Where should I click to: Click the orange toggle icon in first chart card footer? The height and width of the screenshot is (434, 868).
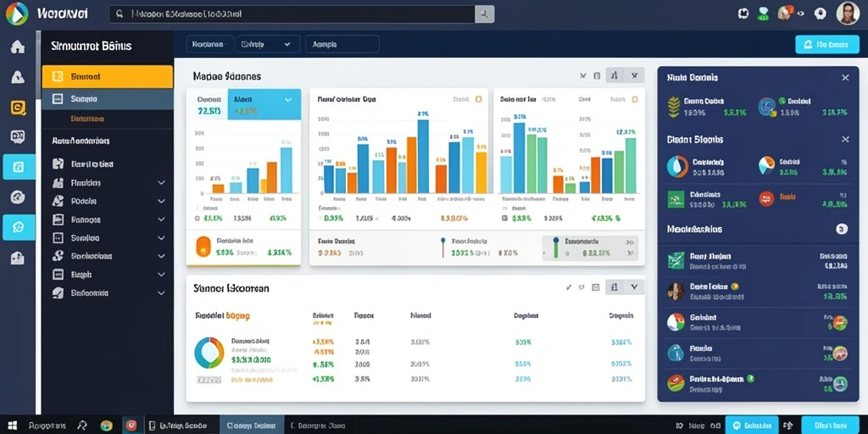coord(203,247)
